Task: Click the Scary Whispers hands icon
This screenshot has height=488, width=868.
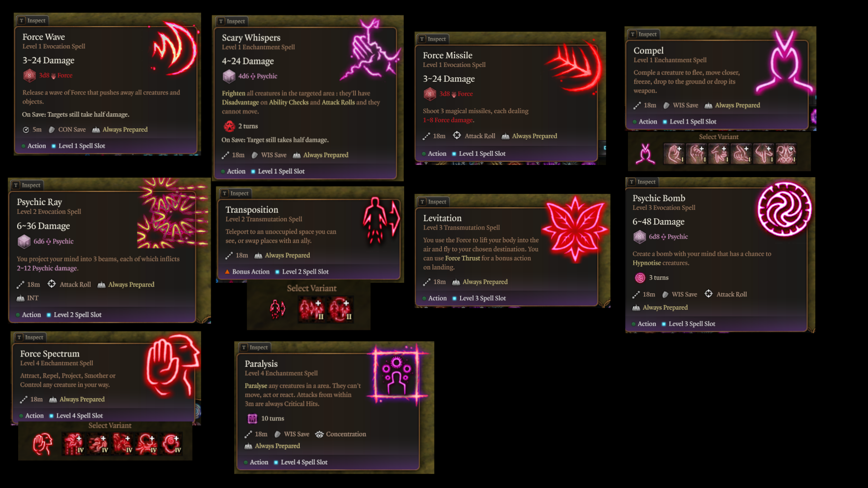Action: pos(370,50)
